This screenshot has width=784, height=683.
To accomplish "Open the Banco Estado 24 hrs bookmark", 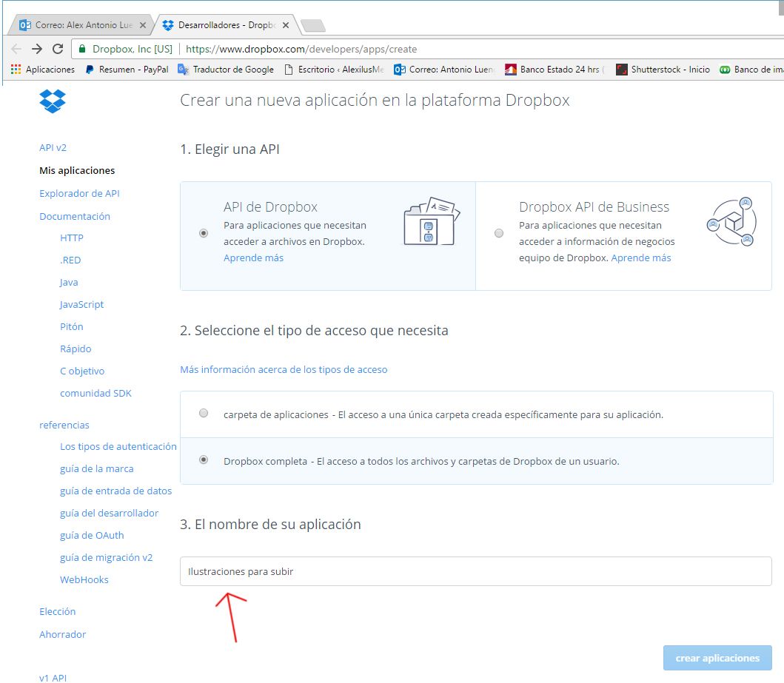I will point(555,70).
